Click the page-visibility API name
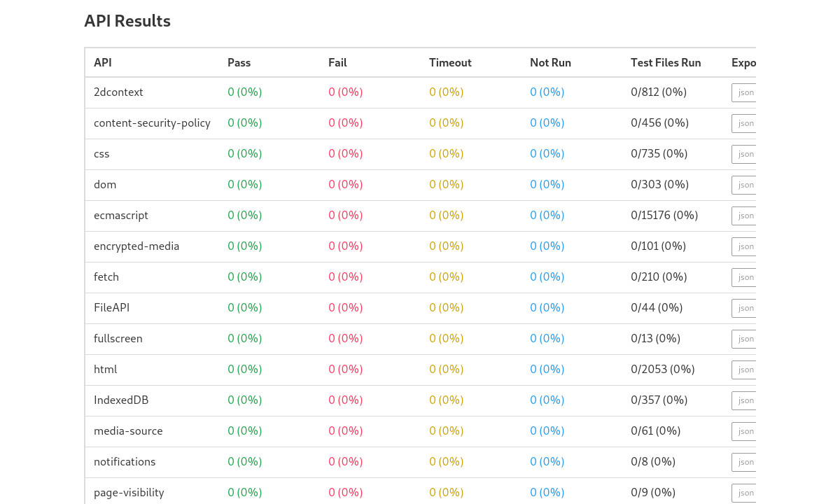This screenshot has width=840, height=504. (129, 492)
